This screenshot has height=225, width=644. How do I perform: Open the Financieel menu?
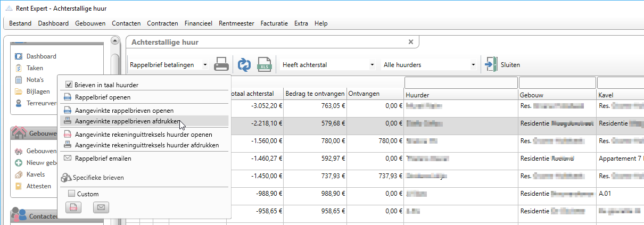coord(199,23)
